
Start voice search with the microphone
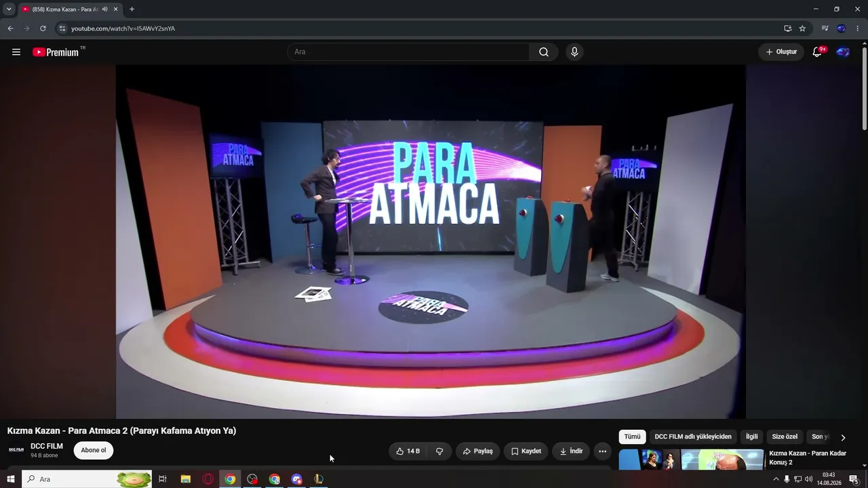coord(574,52)
